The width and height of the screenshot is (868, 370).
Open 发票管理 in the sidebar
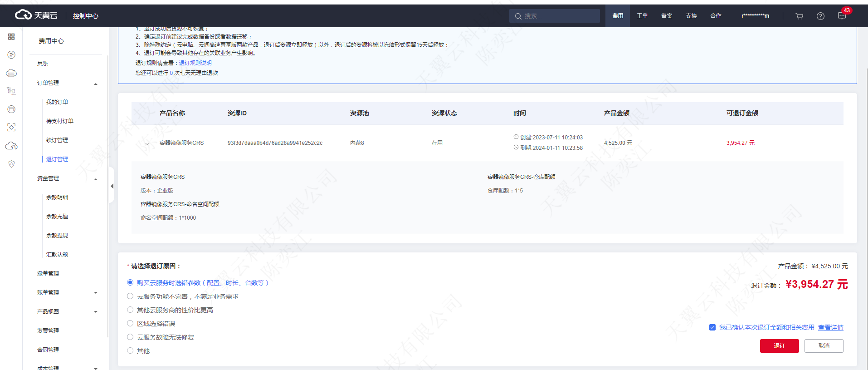(x=48, y=331)
